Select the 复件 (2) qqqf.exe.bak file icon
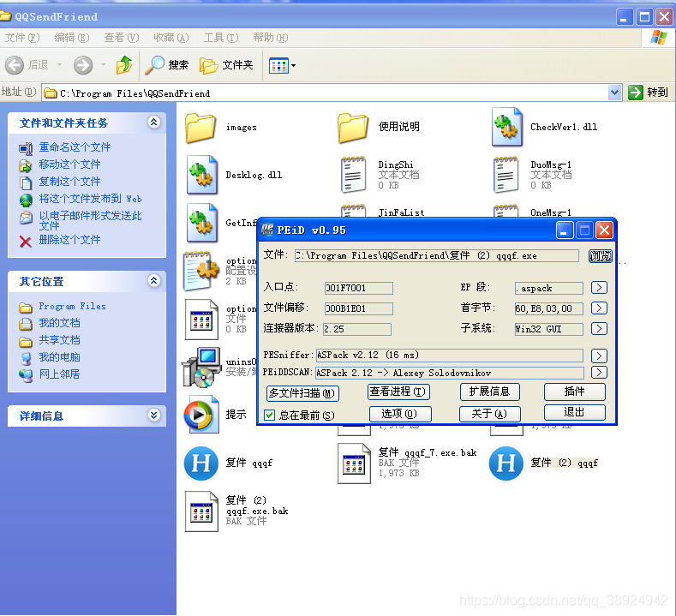 201,511
